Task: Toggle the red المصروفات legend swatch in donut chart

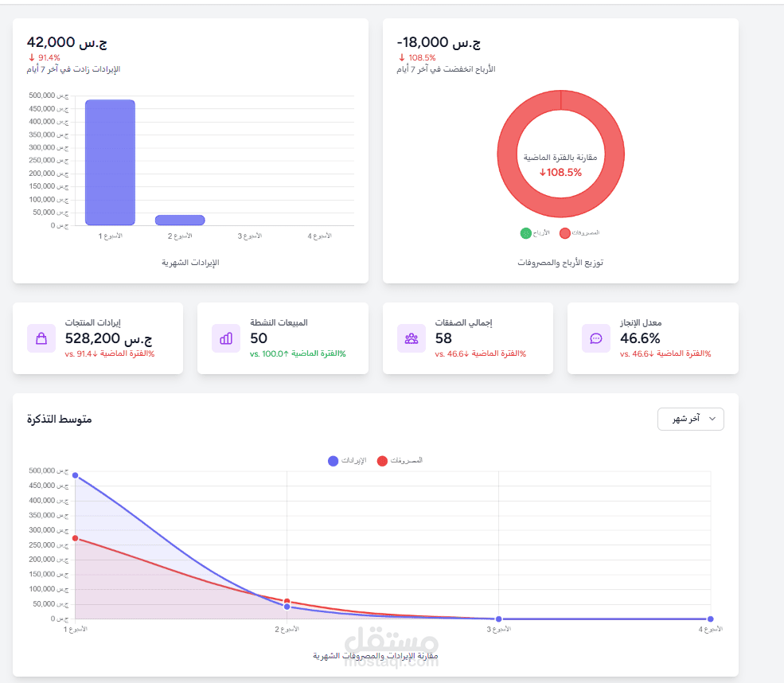Action: pos(564,233)
